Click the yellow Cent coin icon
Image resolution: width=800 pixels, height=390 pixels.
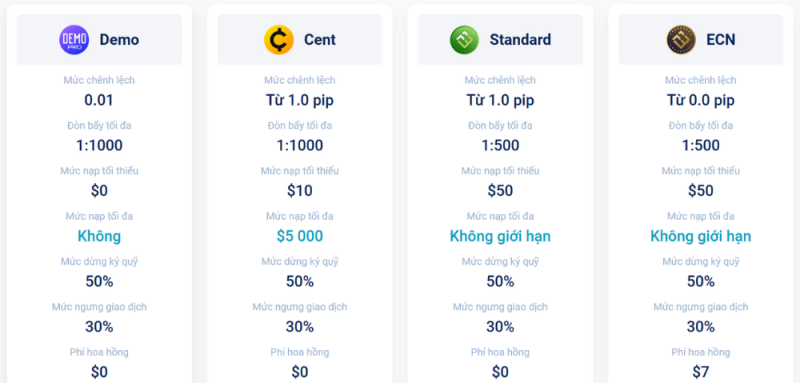click(279, 40)
